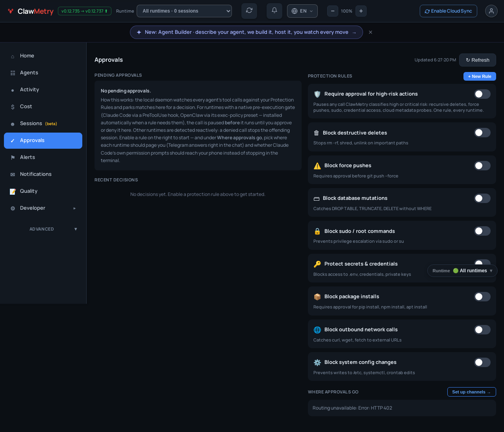Dismiss the Agent Builder banner with the X
The image size is (504, 432).
[371, 32]
